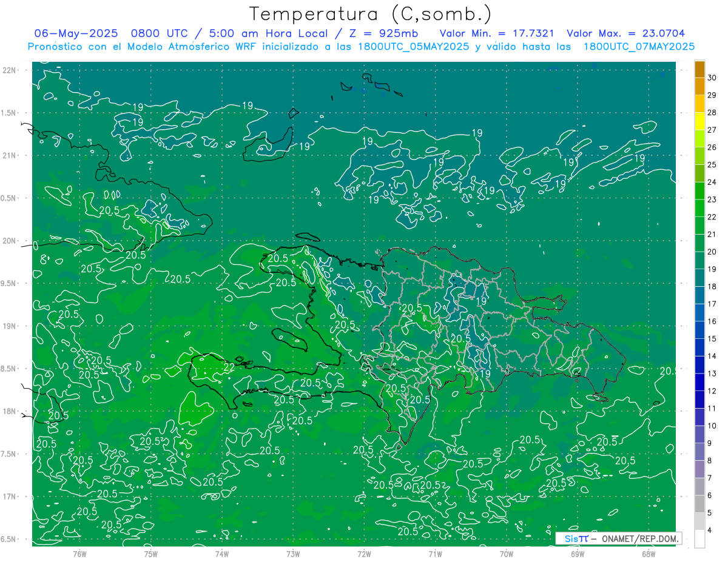
Task: Click the dark blue color bar segment between 12 and 13
Action: point(699,383)
